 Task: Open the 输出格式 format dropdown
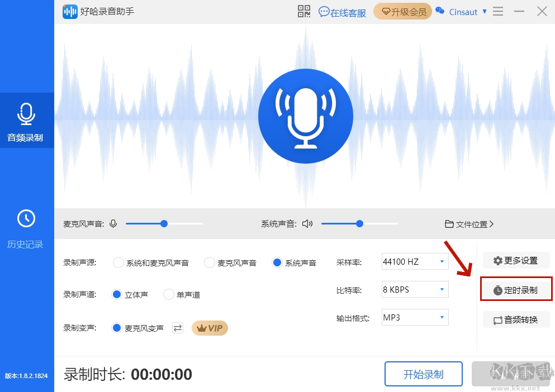415,317
